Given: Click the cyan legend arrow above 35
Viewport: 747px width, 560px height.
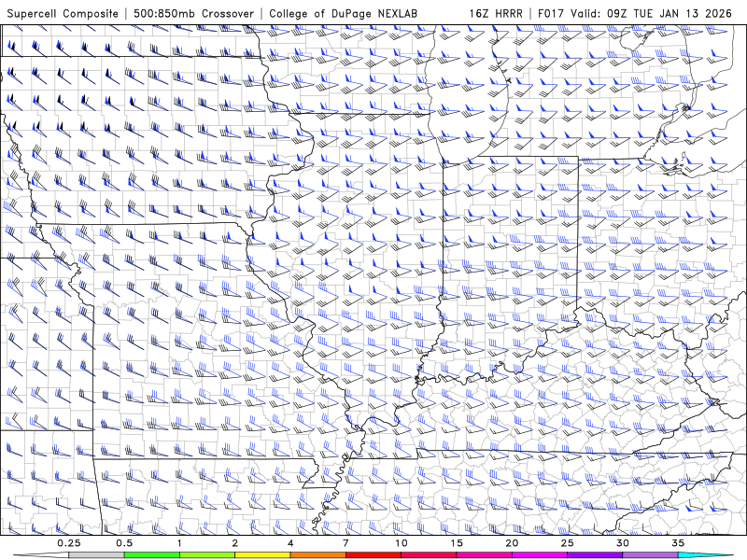Looking at the screenshot, I should [x=706, y=555].
